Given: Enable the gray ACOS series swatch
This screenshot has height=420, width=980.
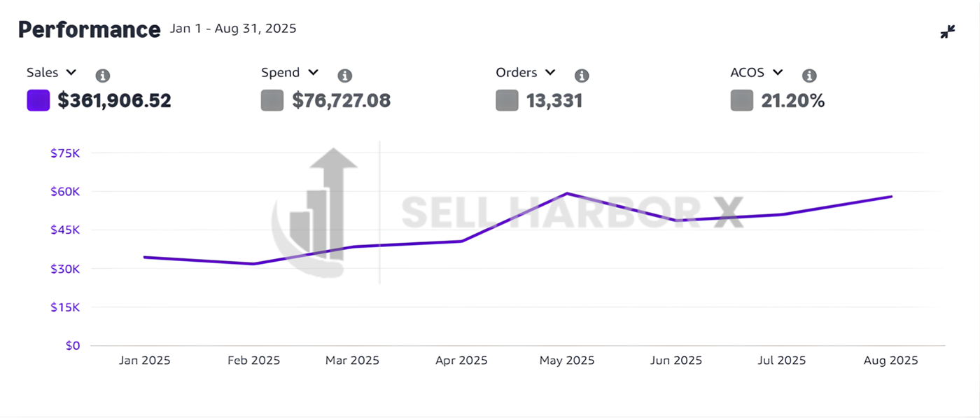Looking at the screenshot, I should point(741,101).
